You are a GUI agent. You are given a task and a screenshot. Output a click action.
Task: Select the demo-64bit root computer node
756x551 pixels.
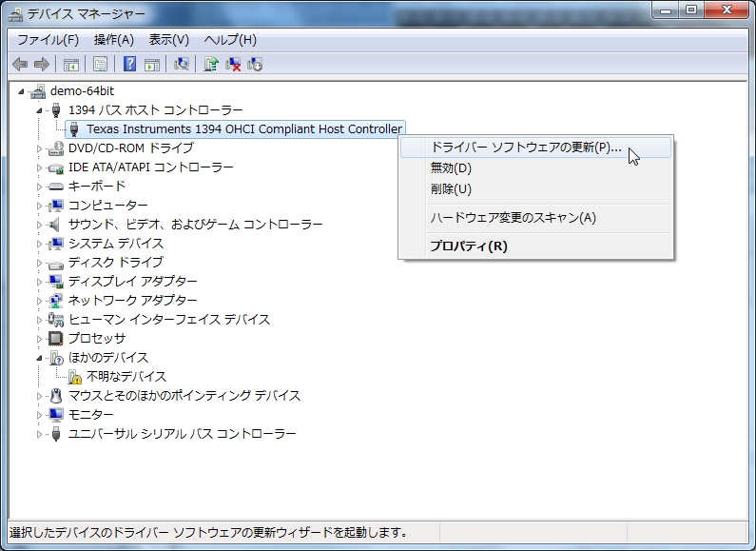tap(82, 91)
